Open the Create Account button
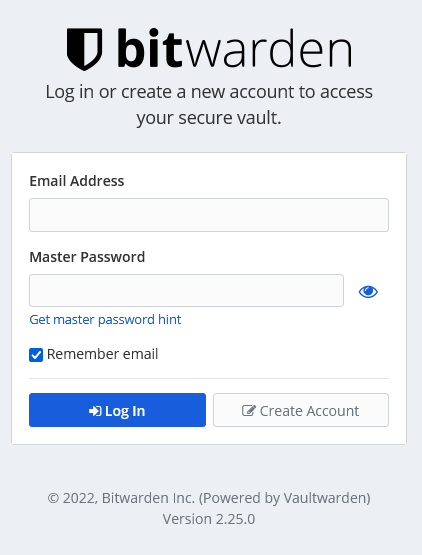The image size is (422, 555). [301, 410]
